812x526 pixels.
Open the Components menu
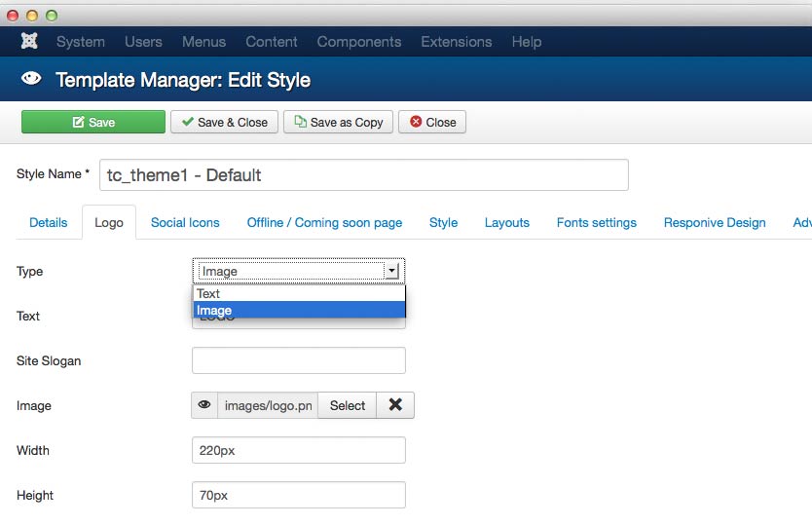358,42
